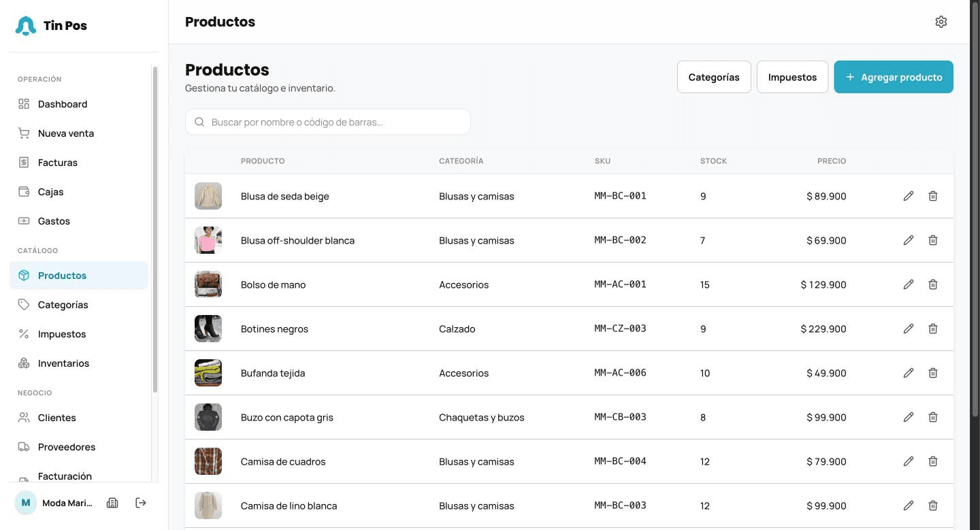
Task: Edit the Blusa de seda beige product
Action: (909, 196)
